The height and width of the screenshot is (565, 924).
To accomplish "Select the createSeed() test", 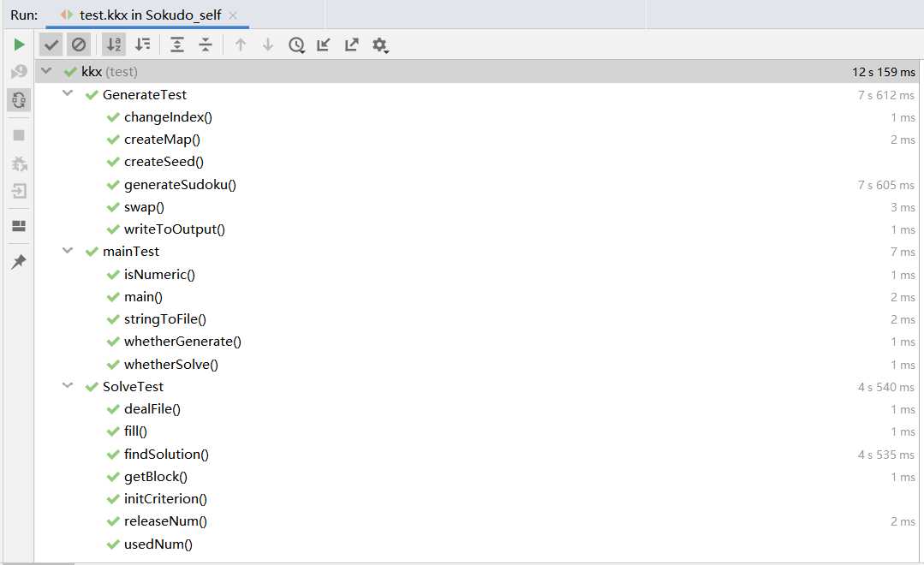I will (x=477, y=162).
